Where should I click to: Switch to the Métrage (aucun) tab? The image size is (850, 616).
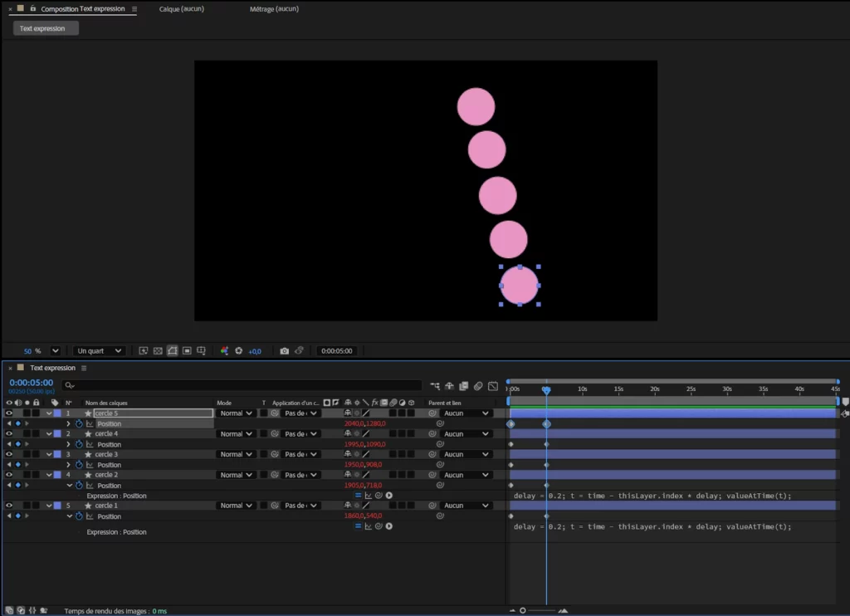point(274,8)
